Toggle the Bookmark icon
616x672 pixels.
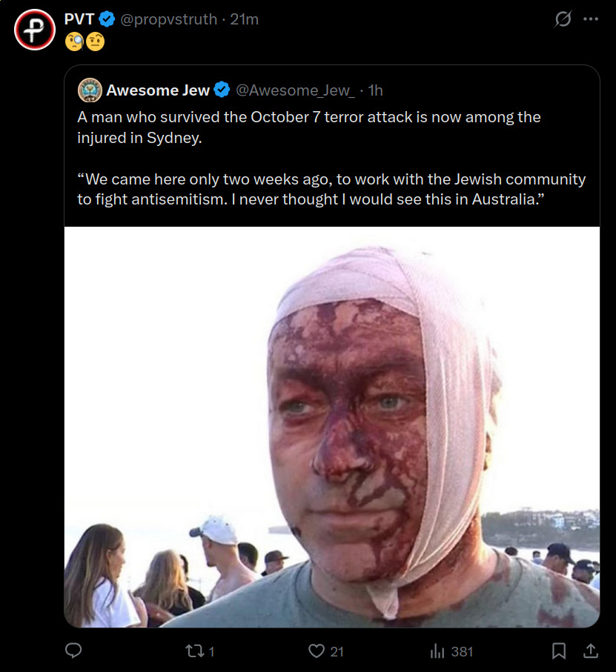560,651
